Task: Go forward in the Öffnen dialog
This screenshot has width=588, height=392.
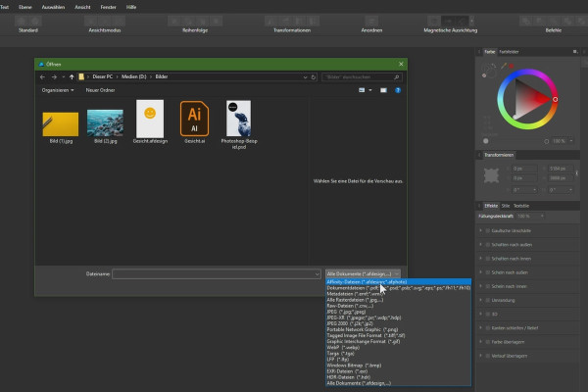Action: pos(54,76)
